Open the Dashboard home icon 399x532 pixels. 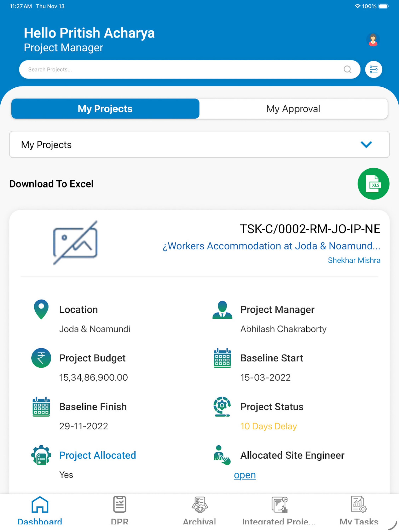click(x=40, y=505)
